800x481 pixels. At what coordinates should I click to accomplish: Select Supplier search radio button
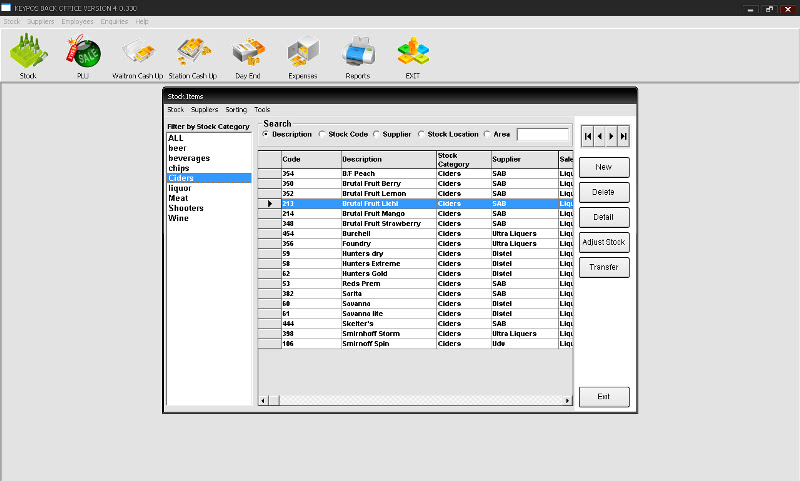(x=376, y=134)
